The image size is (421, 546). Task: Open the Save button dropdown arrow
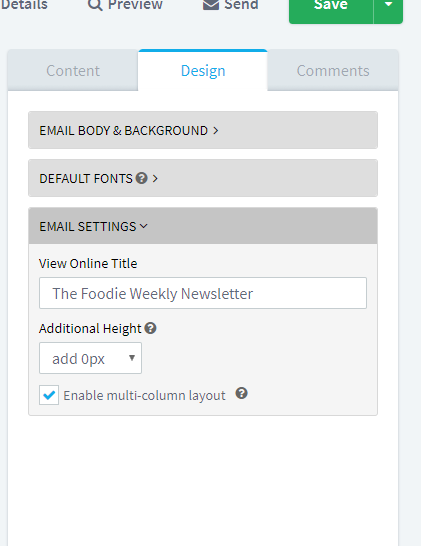click(388, 6)
